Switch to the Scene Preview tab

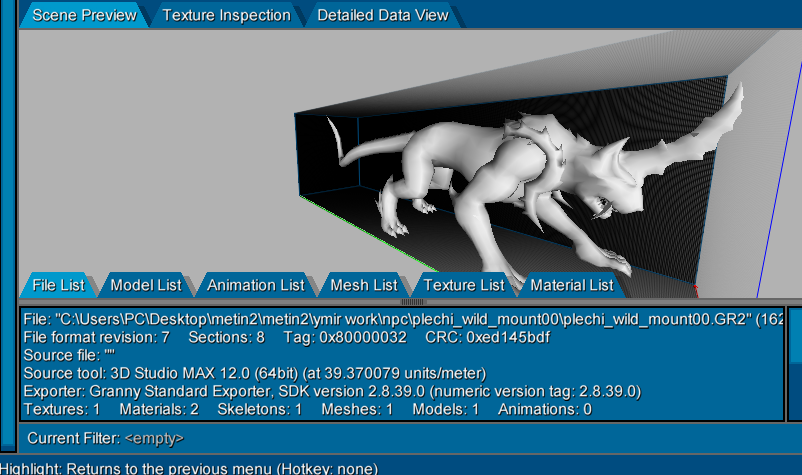(84, 15)
